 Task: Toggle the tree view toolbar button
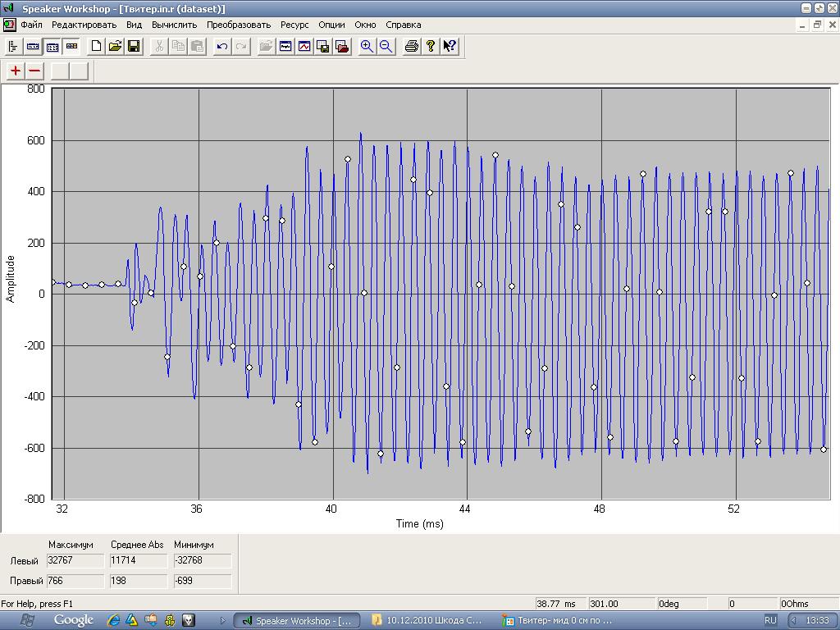(13, 47)
